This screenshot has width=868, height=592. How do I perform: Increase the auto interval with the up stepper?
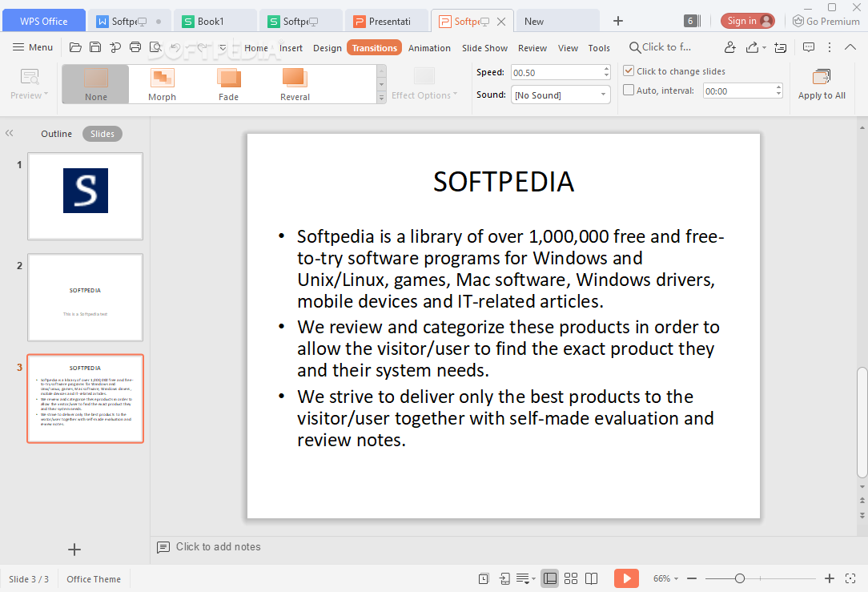pyautogui.click(x=778, y=87)
